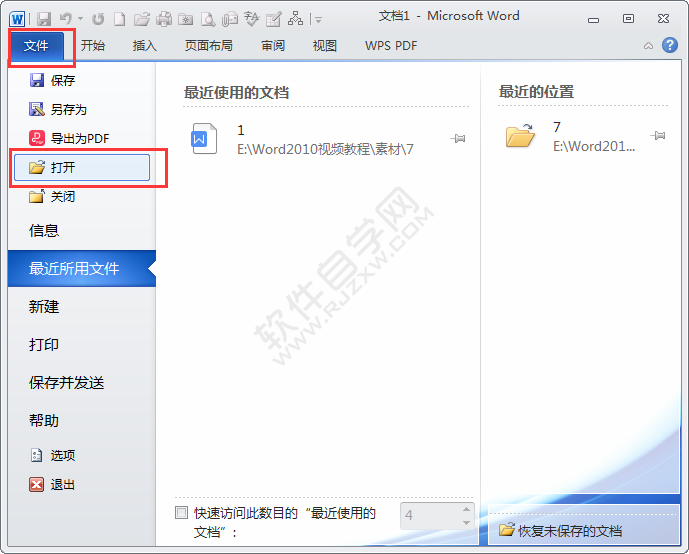
Task: Pin recent document 1 to the list
Action: point(457,139)
